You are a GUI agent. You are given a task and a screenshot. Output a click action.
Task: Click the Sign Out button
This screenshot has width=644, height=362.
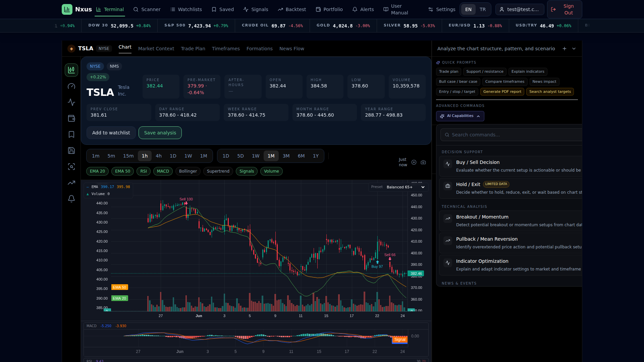tap(565, 9)
